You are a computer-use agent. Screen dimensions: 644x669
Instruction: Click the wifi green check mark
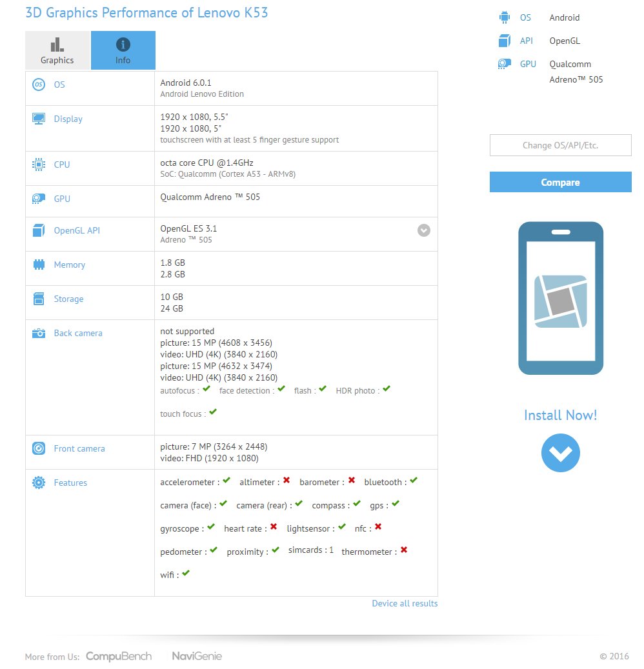186,573
